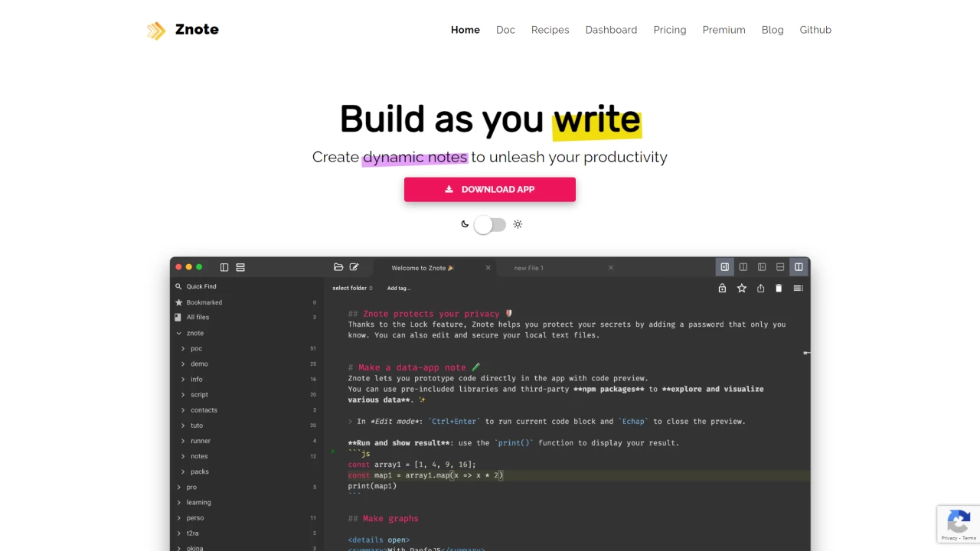This screenshot has width=980, height=551.
Task: Click the 'print(map1)' code line
Action: tap(372, 486)
